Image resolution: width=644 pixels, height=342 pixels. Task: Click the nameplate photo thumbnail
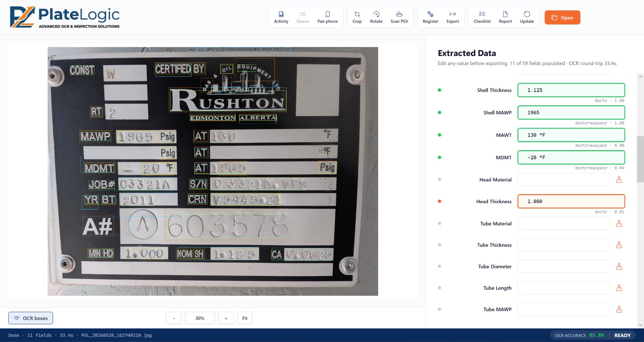coord(213,171)
